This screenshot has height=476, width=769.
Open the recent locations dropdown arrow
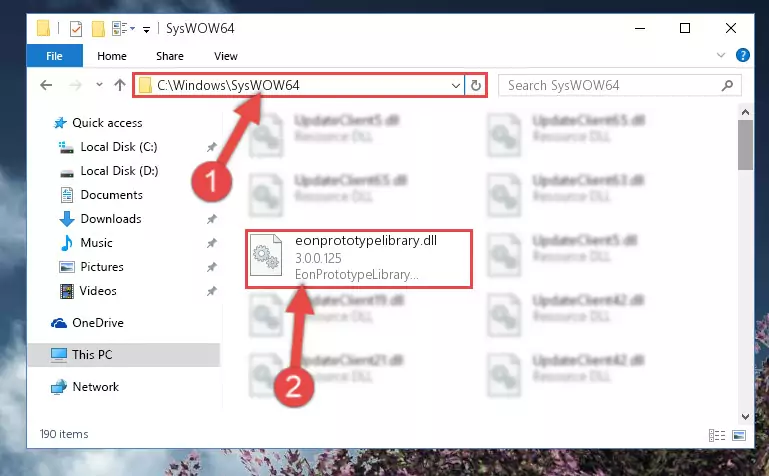click(x=100, y=85)
